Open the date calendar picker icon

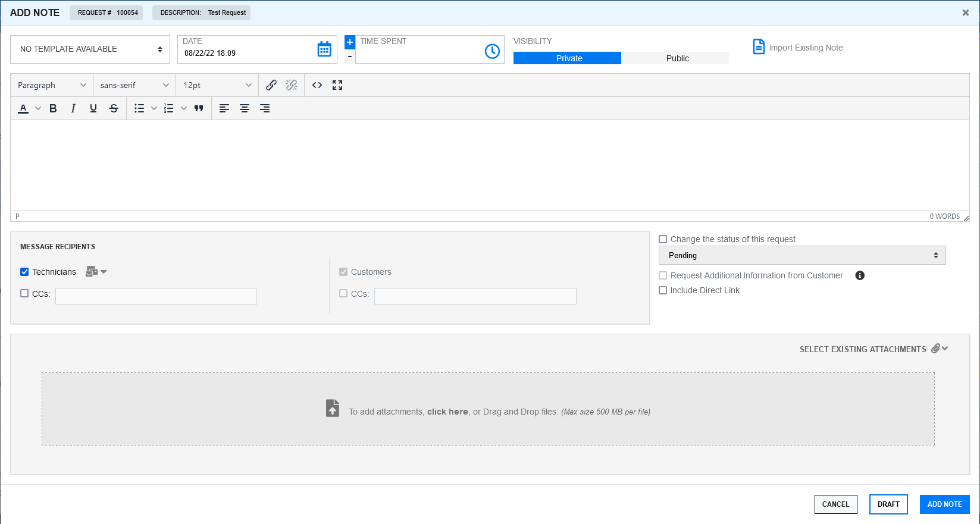pyautogui.click(x=324, y=49)
